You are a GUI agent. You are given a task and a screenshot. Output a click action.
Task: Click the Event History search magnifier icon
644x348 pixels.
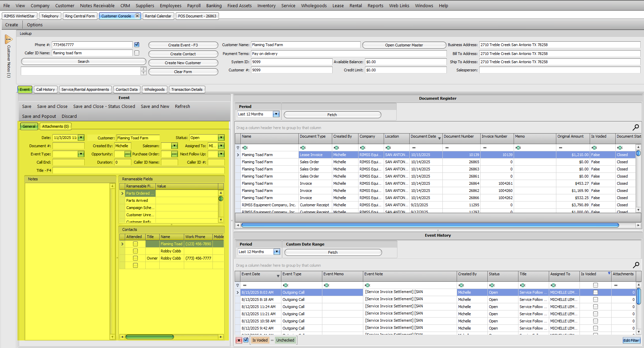tap(636, 265)
